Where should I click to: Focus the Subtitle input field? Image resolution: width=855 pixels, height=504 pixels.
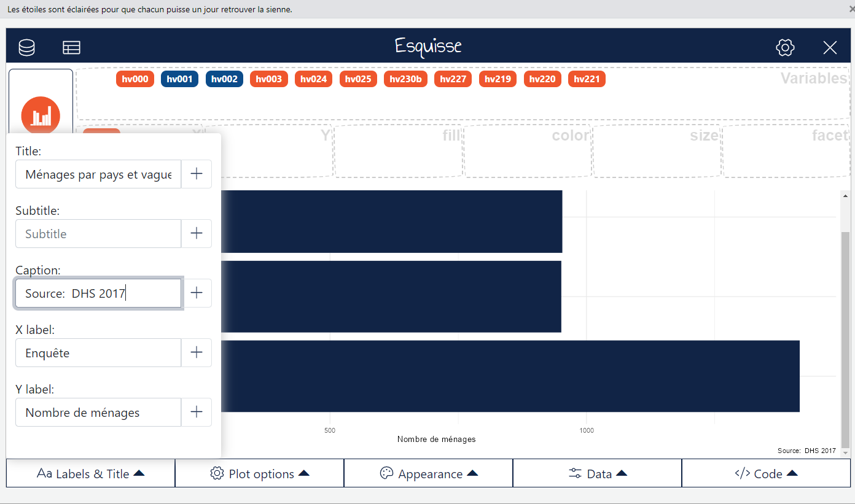98,234
